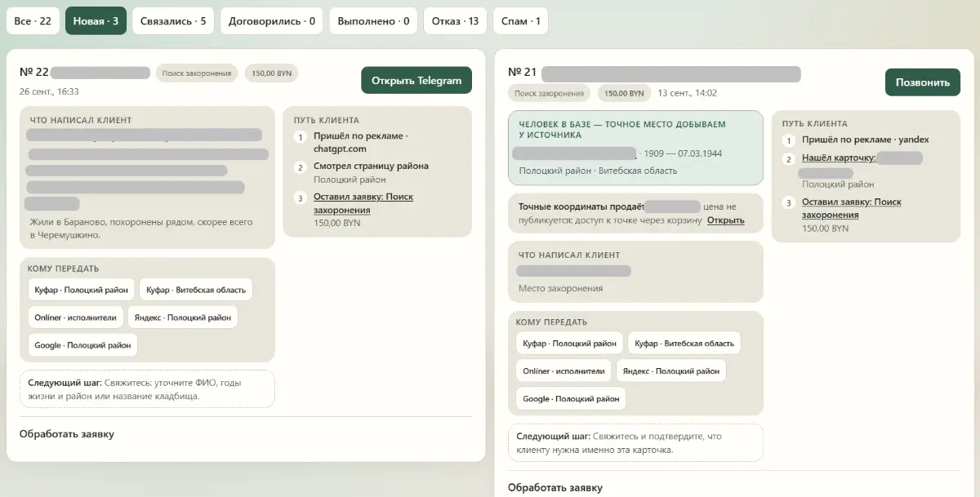Select "Google · Полоцкий район" chip in request 21

point(571,399)
